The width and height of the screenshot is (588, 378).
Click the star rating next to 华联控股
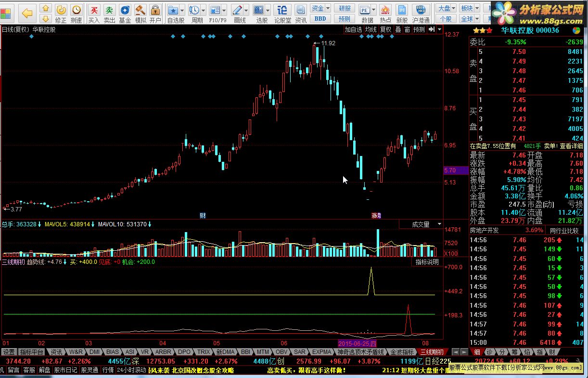click(483, 30)
